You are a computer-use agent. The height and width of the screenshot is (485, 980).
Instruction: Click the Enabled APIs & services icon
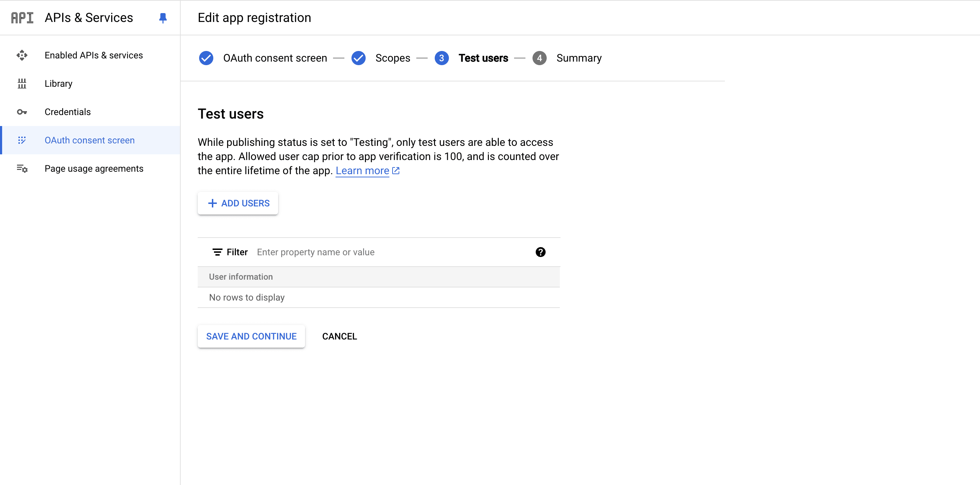(22, 55)
